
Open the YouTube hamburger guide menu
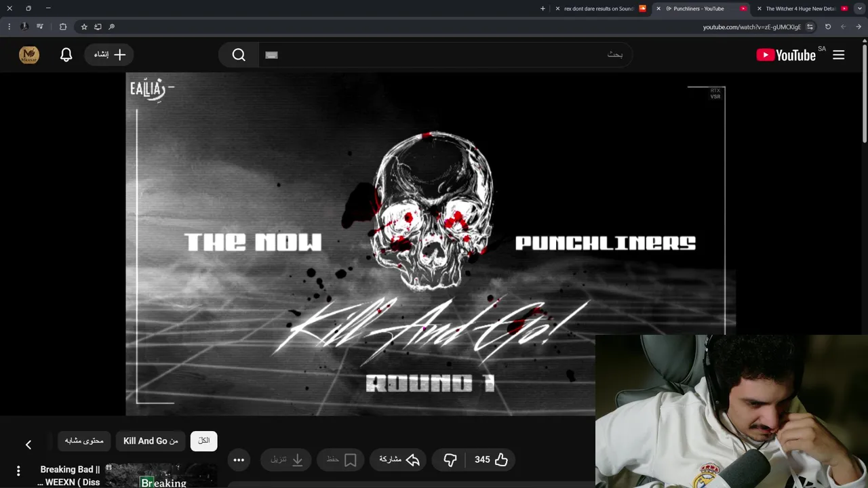click(x=838, y=55)
